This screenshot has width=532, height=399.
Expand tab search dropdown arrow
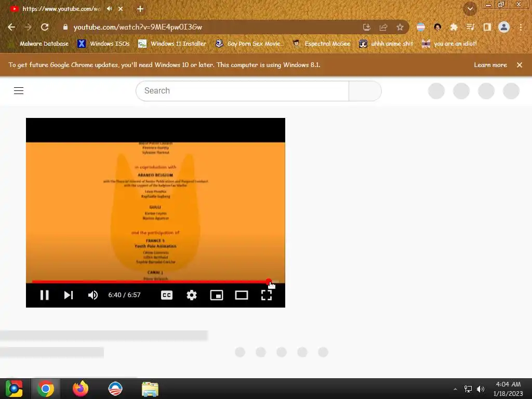click(x=470, y=9)
